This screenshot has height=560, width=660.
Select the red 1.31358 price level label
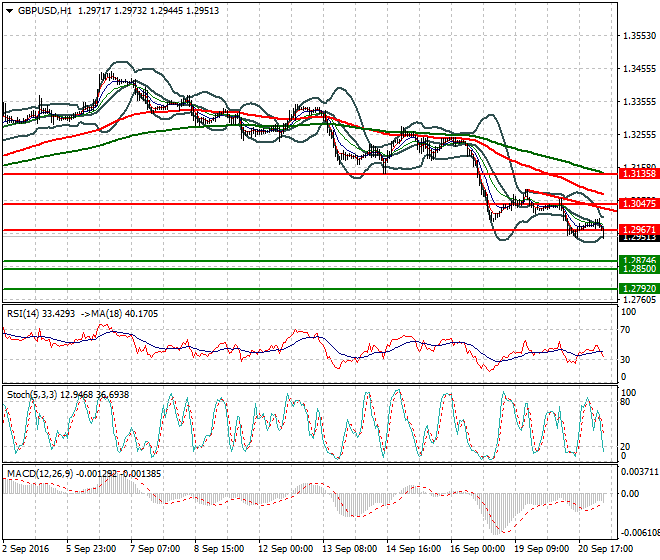pos(639,174)
